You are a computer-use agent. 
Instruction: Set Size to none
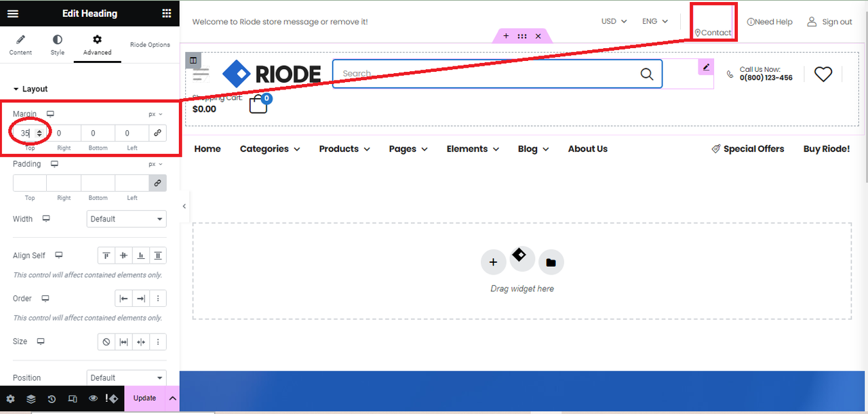point(106,341)
